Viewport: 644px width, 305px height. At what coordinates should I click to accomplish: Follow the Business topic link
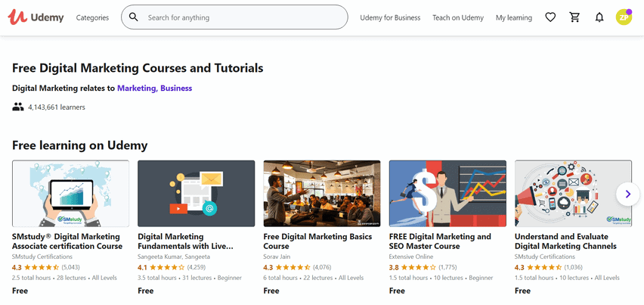click(x=176, y=88)
